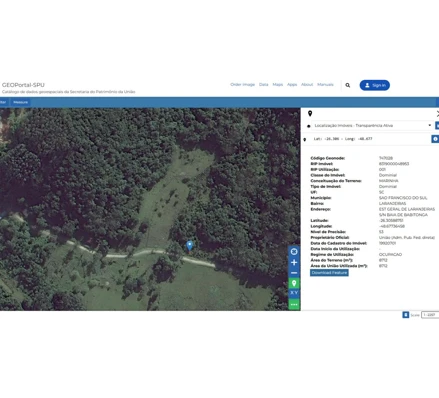Click the blue icon left of Scale

(406, 315)
